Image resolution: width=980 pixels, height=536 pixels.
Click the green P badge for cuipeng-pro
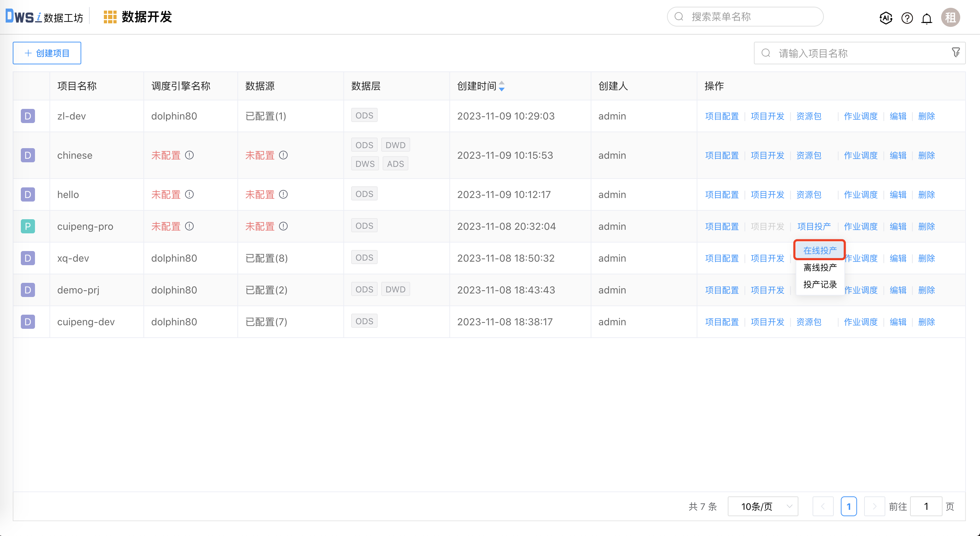pyautogui.click(x=28, y=227)
